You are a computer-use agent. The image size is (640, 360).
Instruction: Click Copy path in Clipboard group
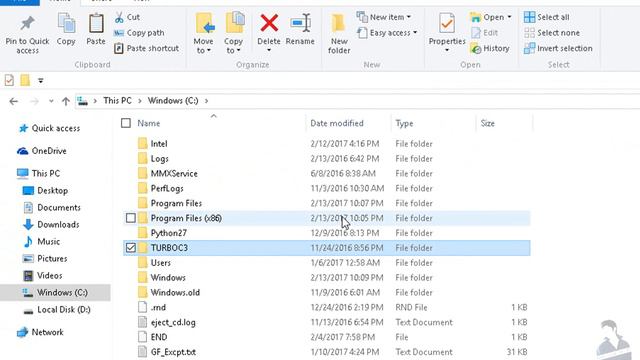139,33
